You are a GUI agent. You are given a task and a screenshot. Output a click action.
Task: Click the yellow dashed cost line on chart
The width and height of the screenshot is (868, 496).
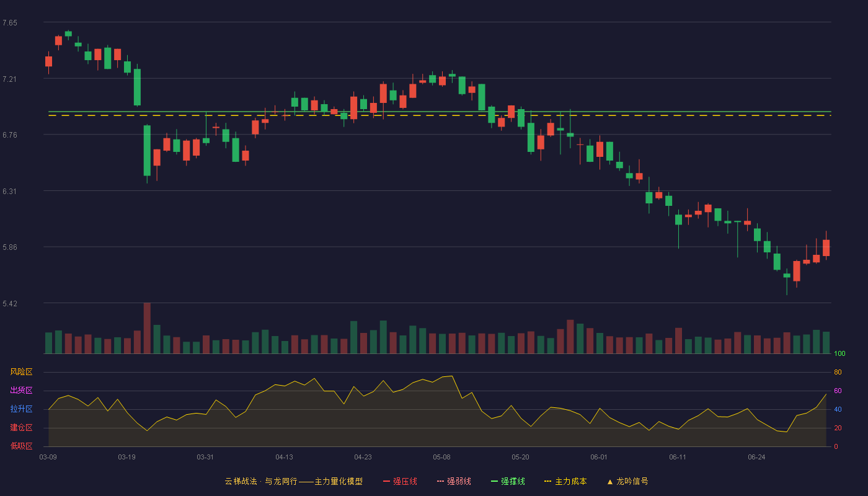click(440, 115)
